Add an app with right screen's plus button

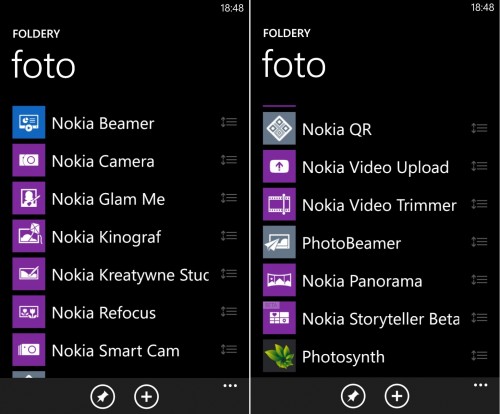(x=397, y=396)
